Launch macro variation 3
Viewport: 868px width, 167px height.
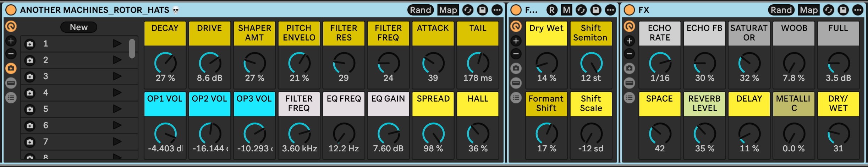(117, 76)
